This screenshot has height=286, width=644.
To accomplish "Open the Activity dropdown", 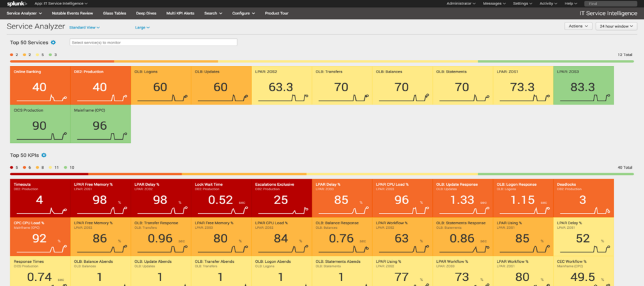I will (x=548, y=3).
